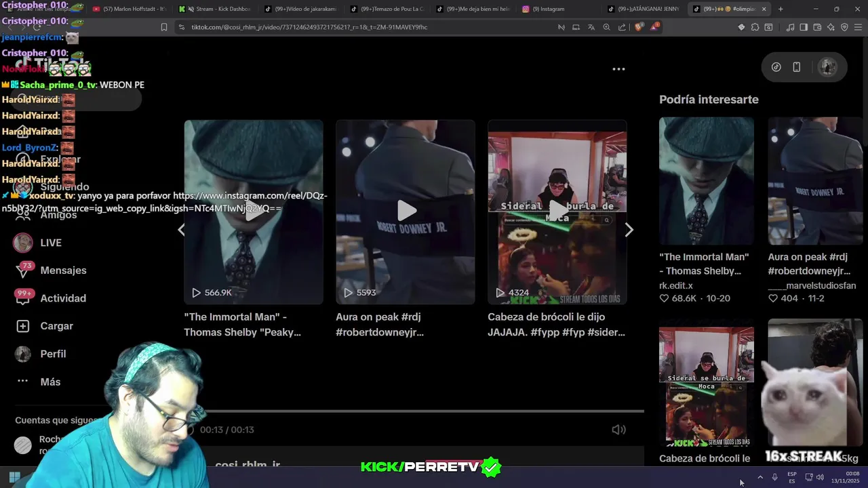Click the share page icon in address bar
Screen dimensions: 868x488
tap(622, 27)
